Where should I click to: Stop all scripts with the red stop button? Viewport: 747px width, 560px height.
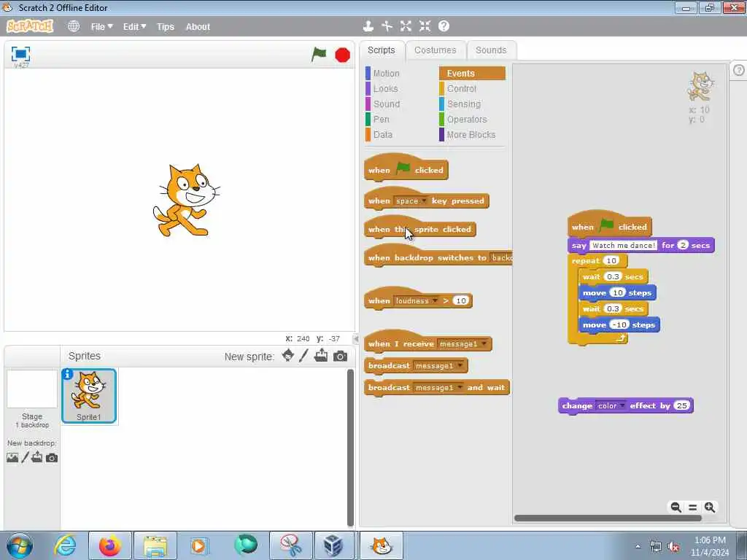pos(342,55)
